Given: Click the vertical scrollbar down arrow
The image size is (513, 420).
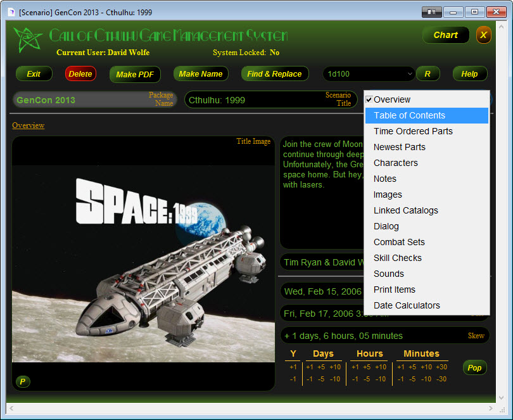Looking at the screenshot, I should tap(501, 398).
